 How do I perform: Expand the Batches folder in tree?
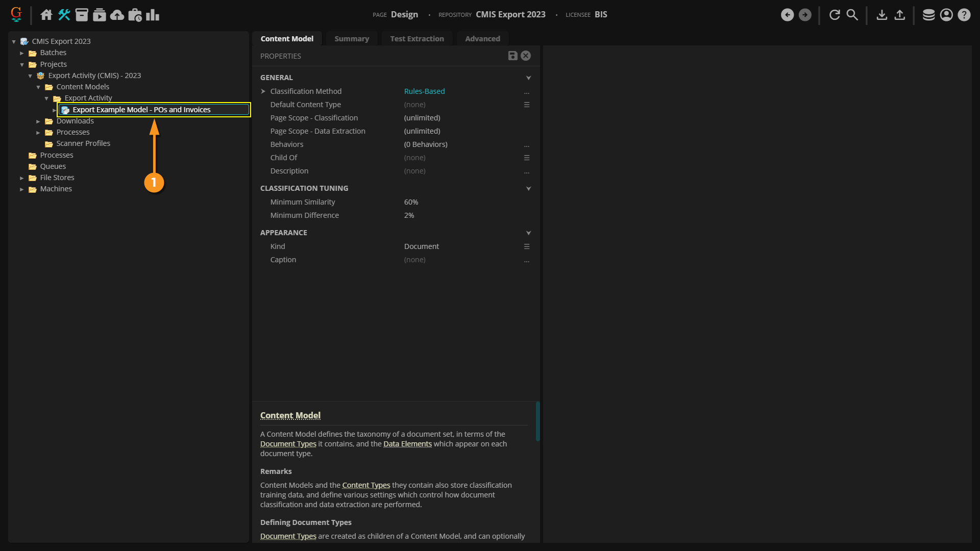[x=22, y=53]
